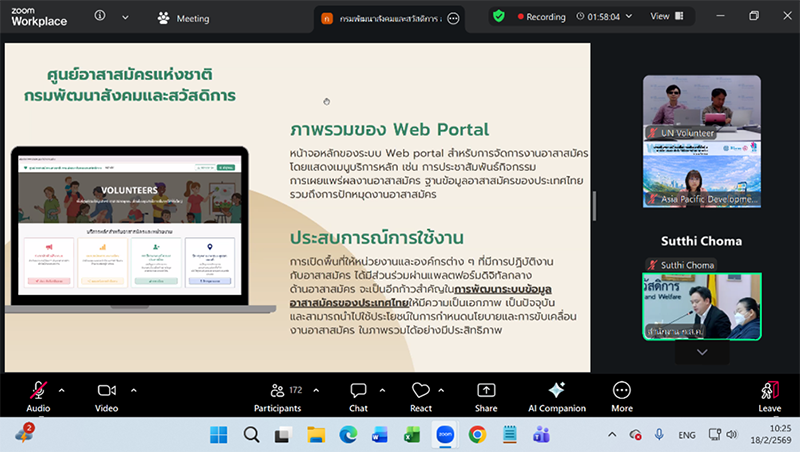Open Windows taskbar Search
Screen dimensions: 800x452
[251, 435]
